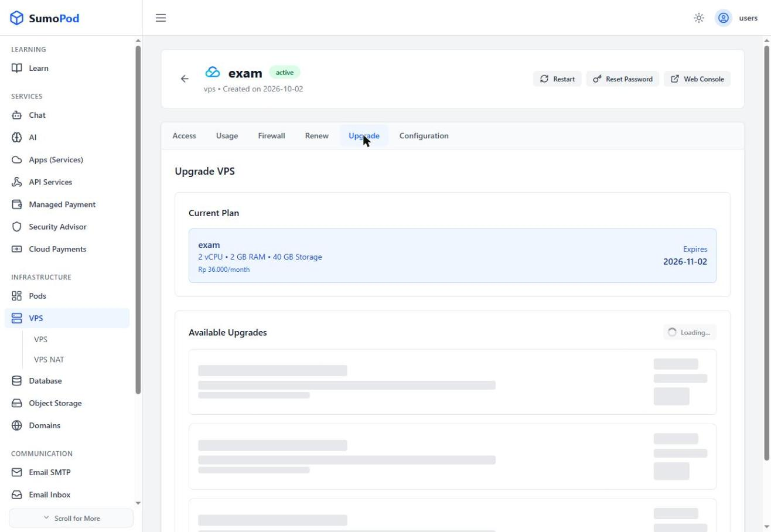Go to the Renew tab
This screenshot has width=771, height=532.
tap(316, 136)
